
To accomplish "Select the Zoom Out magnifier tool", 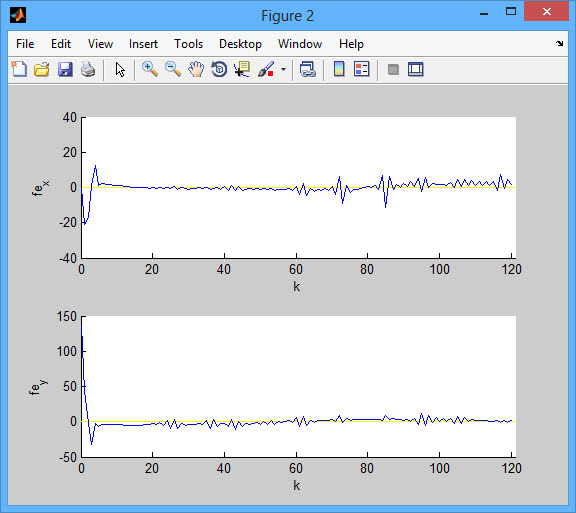I will point(173,69).
